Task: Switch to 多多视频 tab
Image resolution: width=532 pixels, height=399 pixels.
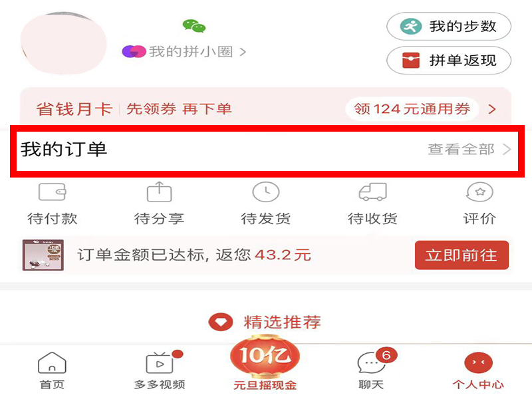Action: click(x=160, y=371)
